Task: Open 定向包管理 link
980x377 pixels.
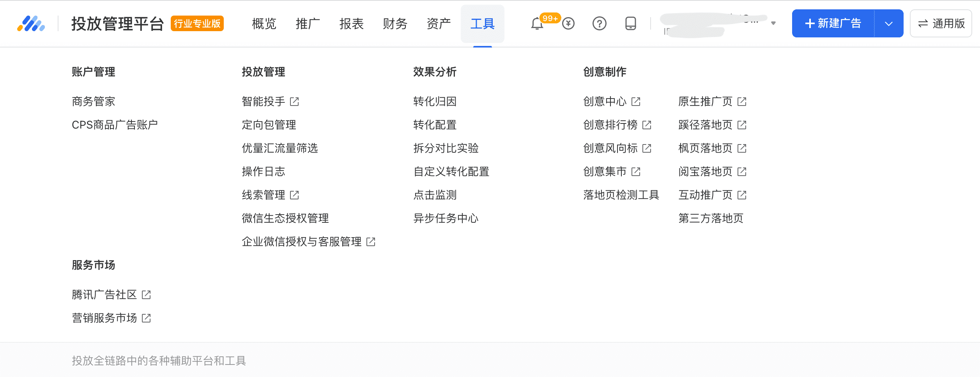Action: [269, 125]
